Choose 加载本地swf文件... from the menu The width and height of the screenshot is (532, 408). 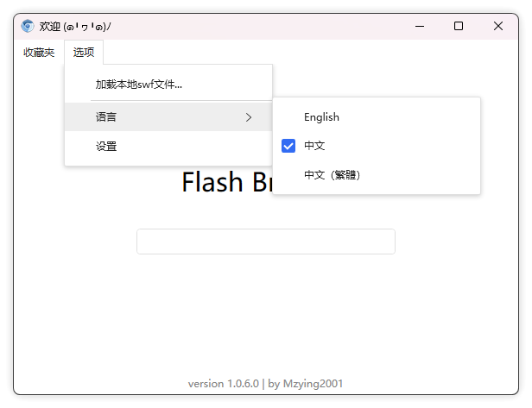pyautogui.click(x=139, y=85)
